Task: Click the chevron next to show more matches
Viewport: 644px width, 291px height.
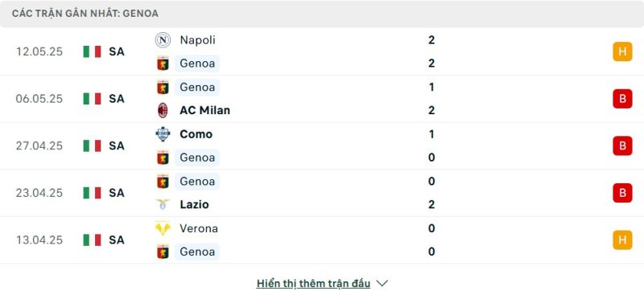Action: pyautogui.click(x=382, y=283)
